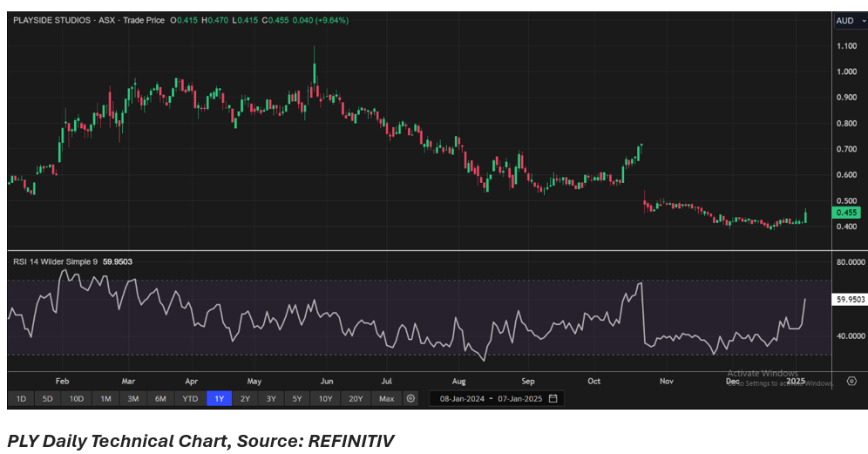Screen dimensions: 868x454
Task: Click the highlighted 1Y range
Action: [x=220, y=398]
